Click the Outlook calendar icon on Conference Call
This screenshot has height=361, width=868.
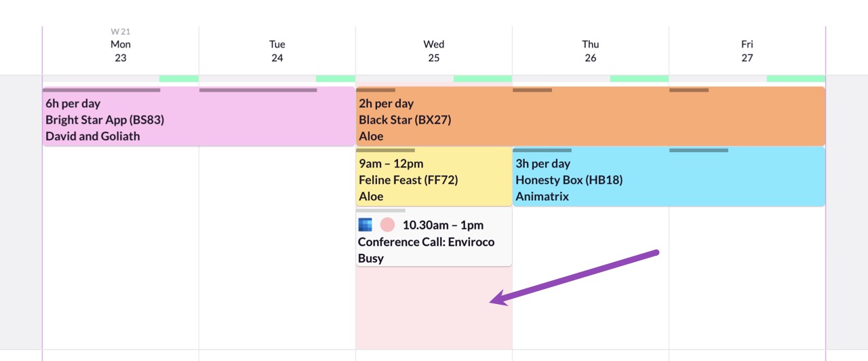(366, 225)
